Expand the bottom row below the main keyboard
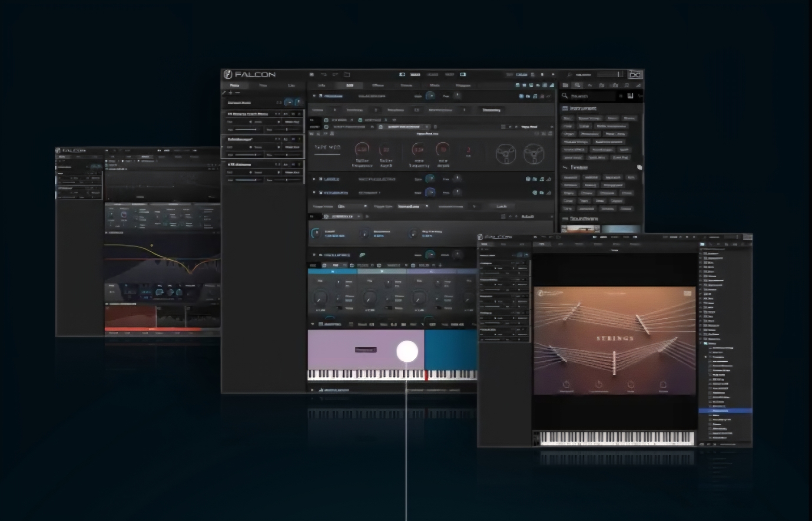 pyautogui.click(x=312, y=390)
